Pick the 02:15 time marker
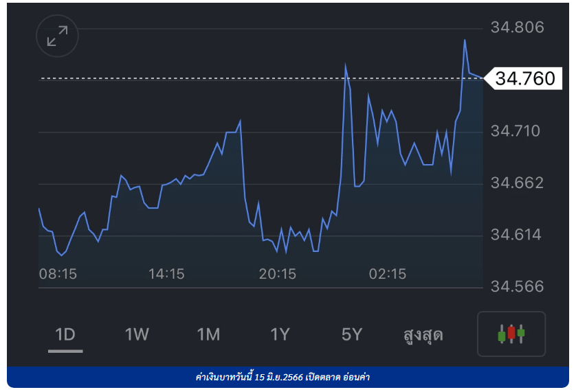 [x=387, y=274]
